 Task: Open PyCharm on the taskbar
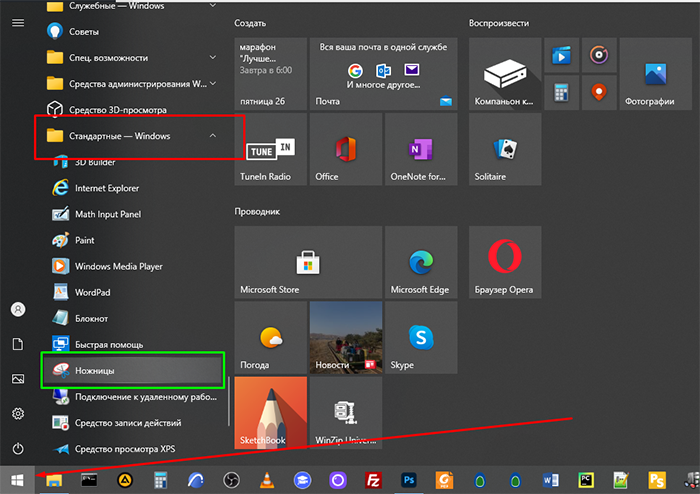(586, 480)
